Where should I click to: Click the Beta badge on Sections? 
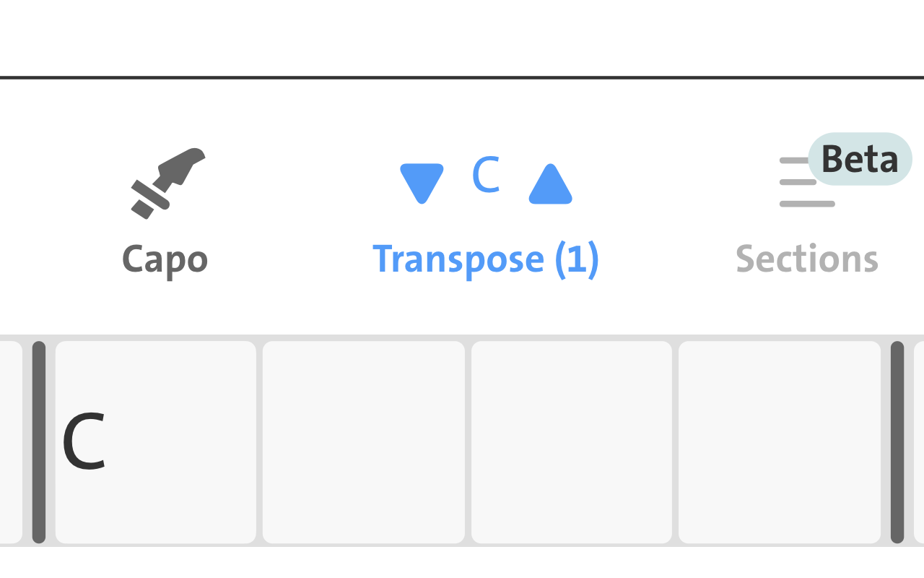click(x=859, y=159)
